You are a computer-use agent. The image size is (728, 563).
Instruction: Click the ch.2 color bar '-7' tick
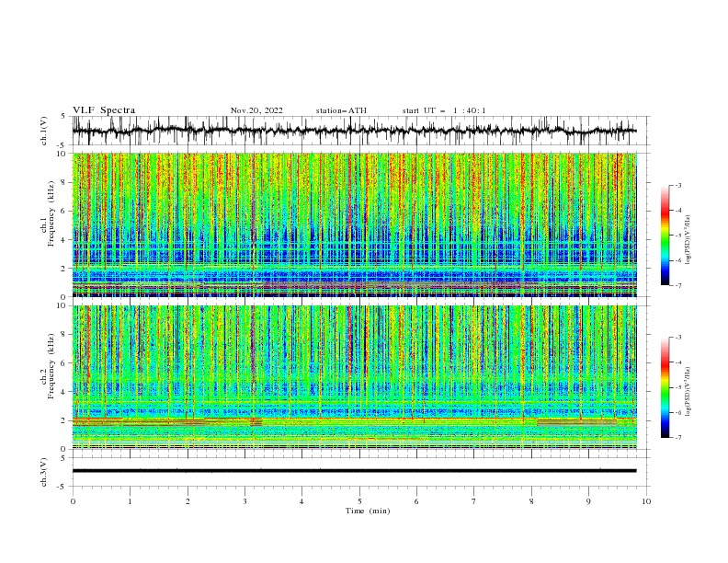[x=678, y=438]
